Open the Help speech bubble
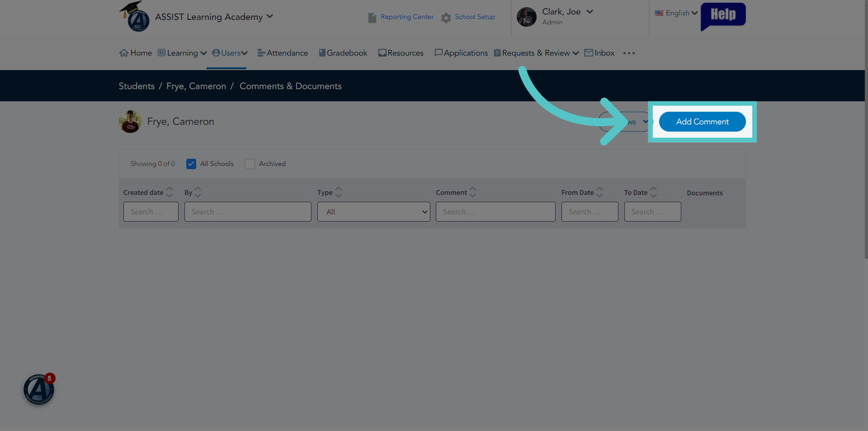868x431 pixels. (x=723, y=16)
